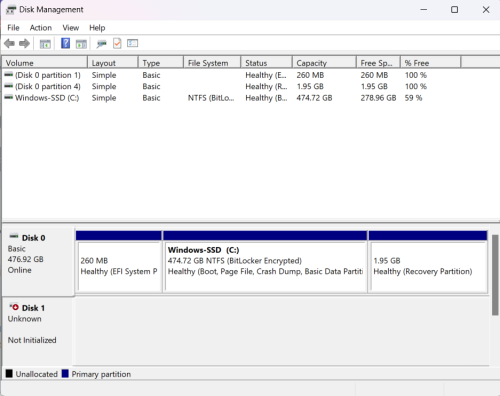The height and width of the screenshot is (396, 500).
Task: Sort by the Capacity column header
Action: 324,63
